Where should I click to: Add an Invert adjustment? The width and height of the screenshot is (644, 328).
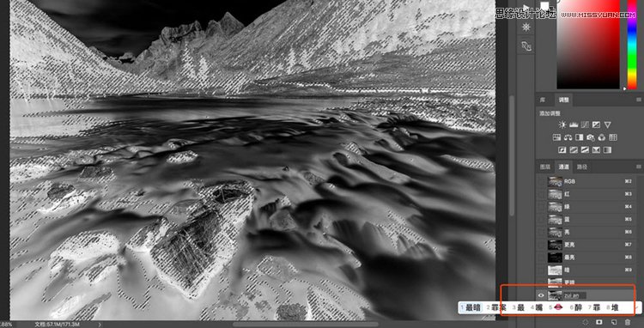click(x=562, y=150)
